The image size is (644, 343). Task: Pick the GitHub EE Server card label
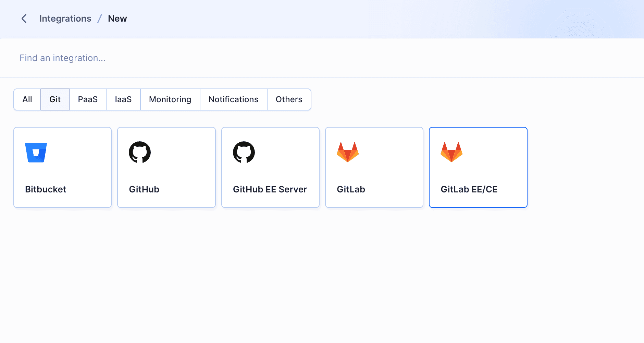click(270, 189)
